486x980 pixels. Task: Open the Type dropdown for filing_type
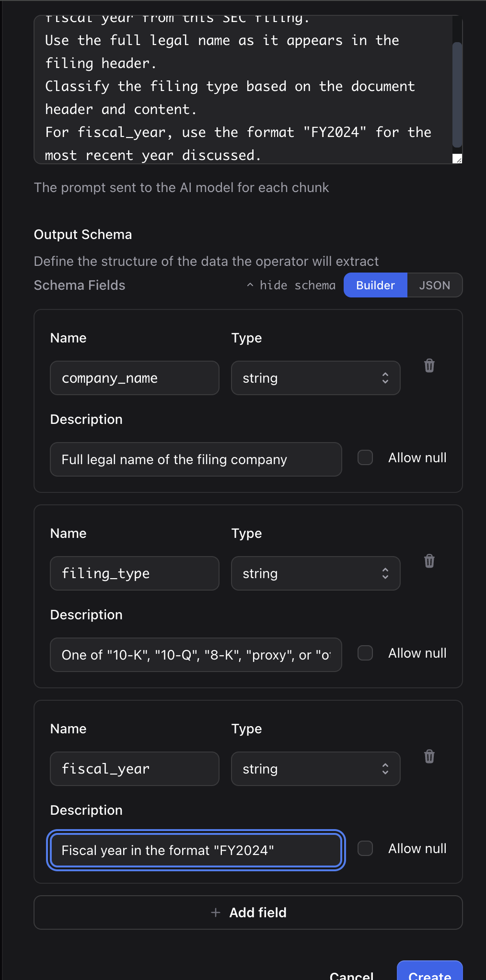point(316,573)
